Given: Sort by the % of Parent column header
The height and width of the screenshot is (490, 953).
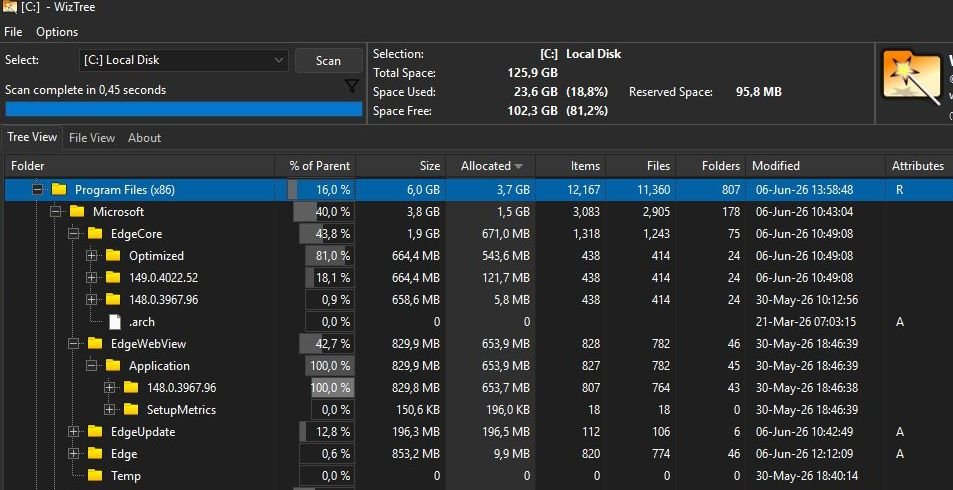Looking at the screenshot, I should click(x=315, y=165).
